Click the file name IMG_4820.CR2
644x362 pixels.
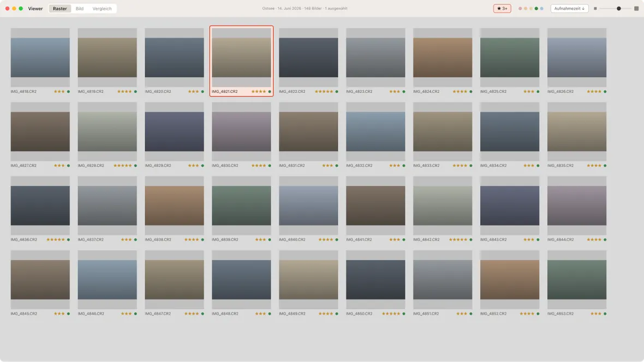click(x=158, y=92)
